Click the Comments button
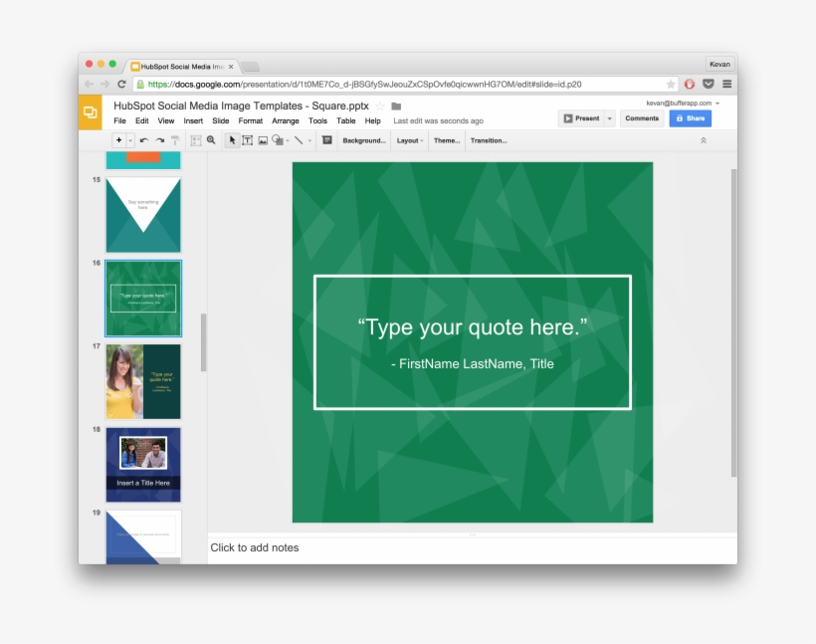The height and width of the screenshot is (644, 816). 642,118
